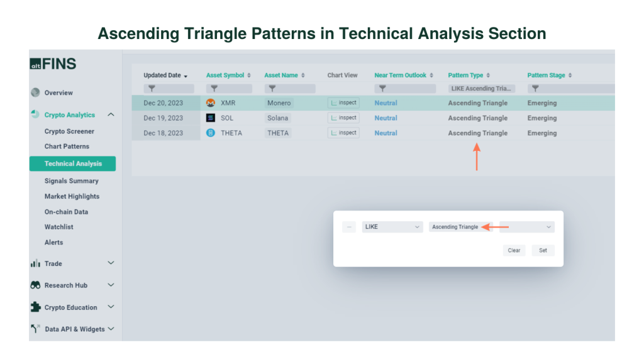Open the filter funnel under Updated Date
Viewport: 644px width, 362px height.
(x=153, y=88)
